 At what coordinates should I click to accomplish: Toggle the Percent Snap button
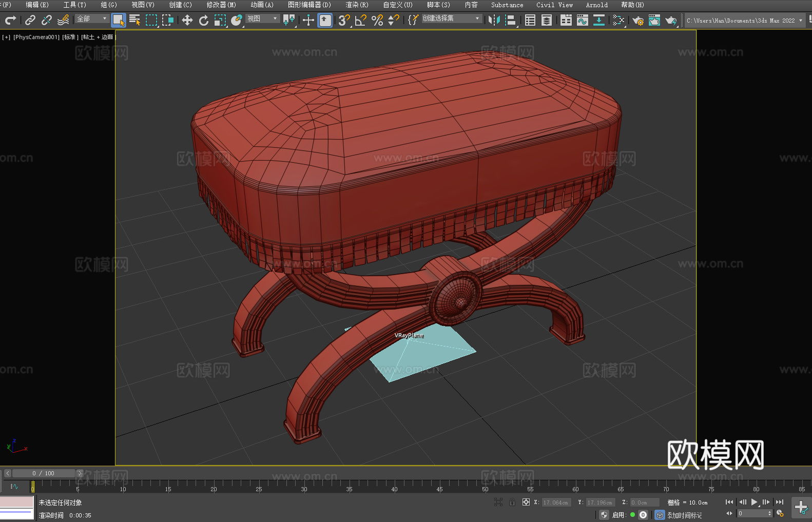tap(377, 20)
